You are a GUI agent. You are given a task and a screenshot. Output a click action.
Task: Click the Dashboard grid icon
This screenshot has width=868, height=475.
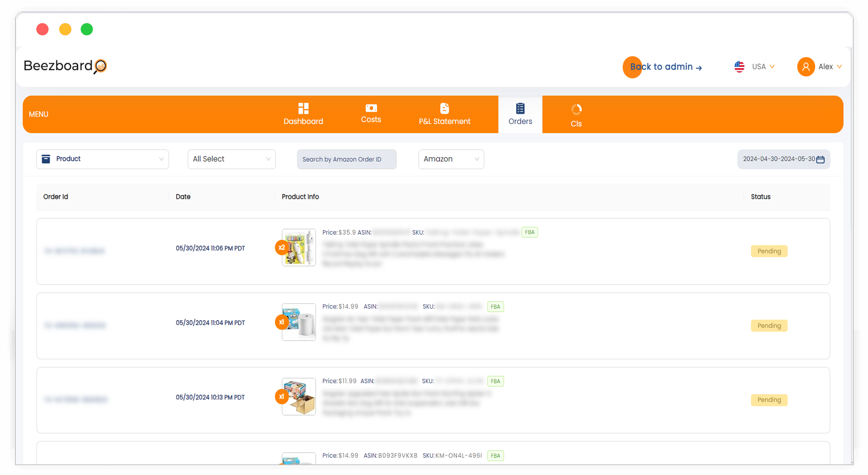click(303, 109)
